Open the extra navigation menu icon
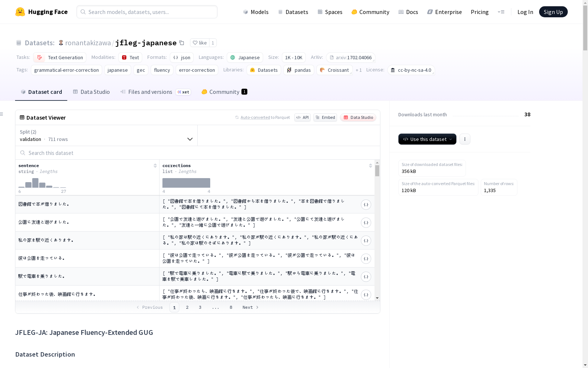The image size is (588, 368). 501,12
